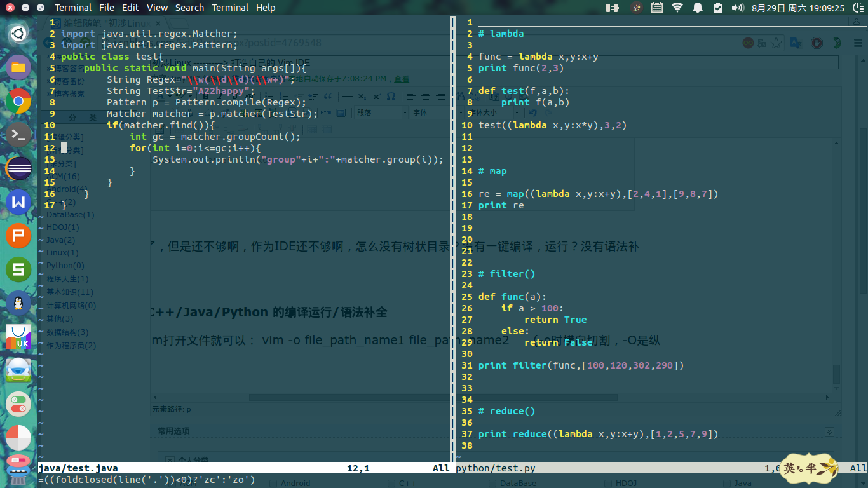Click the python/test.py status line name

click(x=496, y=468)
